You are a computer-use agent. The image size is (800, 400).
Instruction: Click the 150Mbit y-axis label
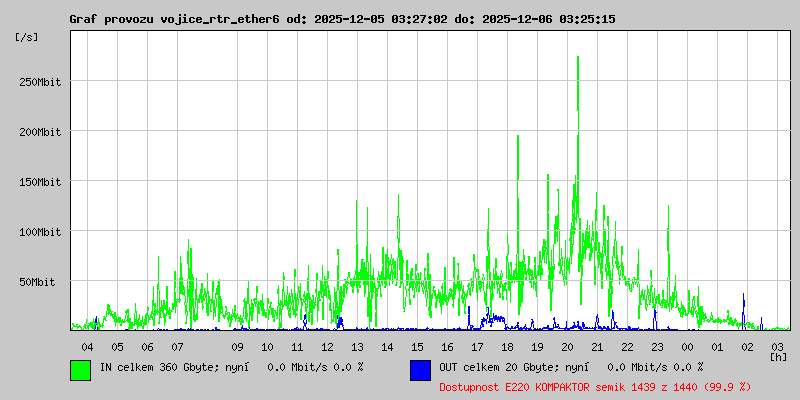click(x=40, y=182)
